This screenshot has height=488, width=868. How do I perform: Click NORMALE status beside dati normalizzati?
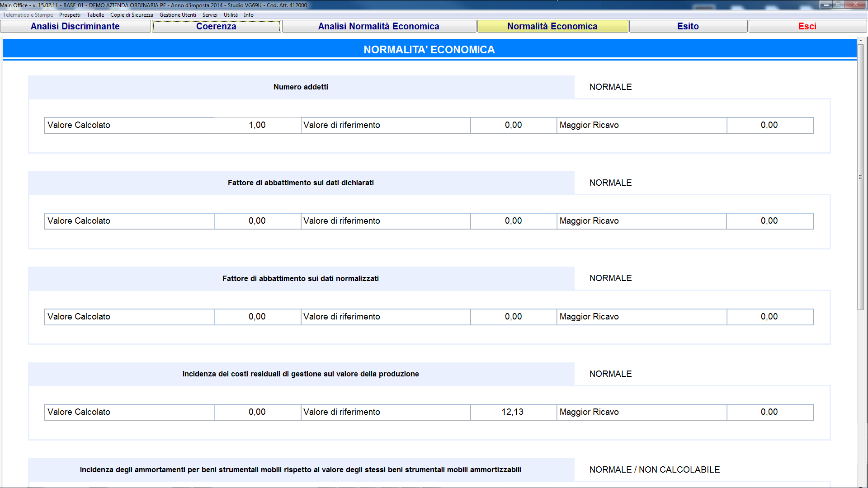coord(611,278)
